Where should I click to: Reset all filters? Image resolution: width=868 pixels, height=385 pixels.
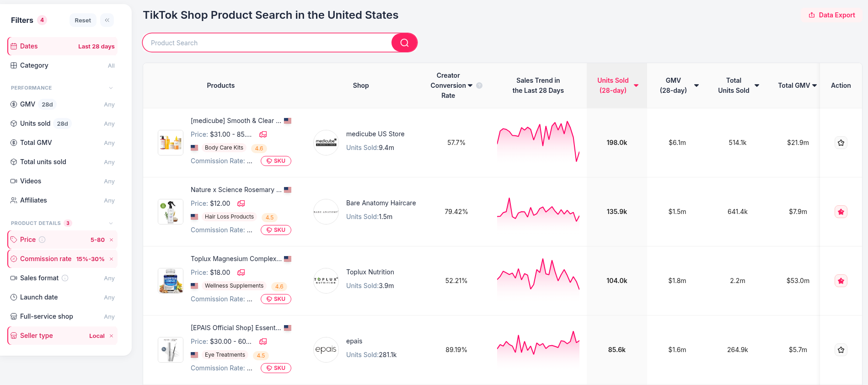[x=83, y=20]
